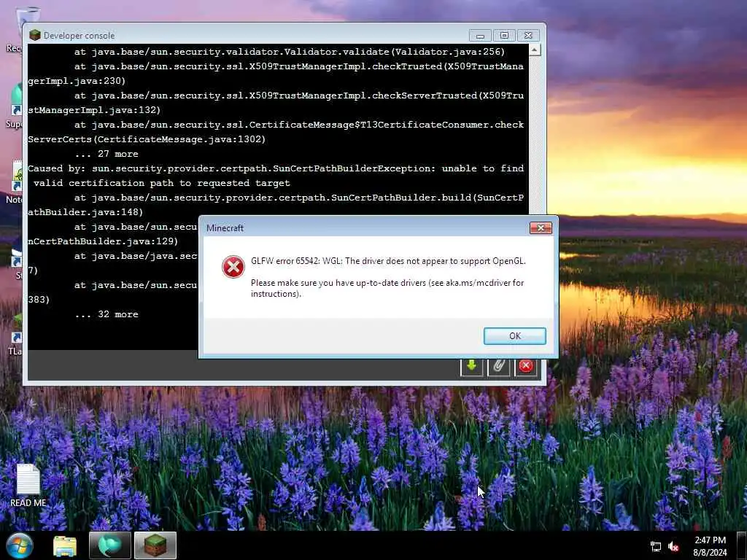Open the Windows Start menu

pyautogui.click(x=20, y=545)
